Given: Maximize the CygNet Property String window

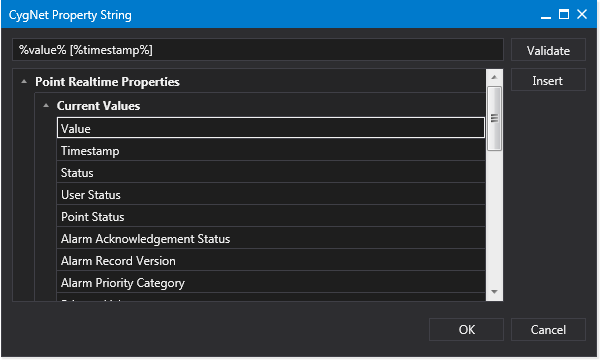Looking at the screenshot, I should click(x=564, y=15).
